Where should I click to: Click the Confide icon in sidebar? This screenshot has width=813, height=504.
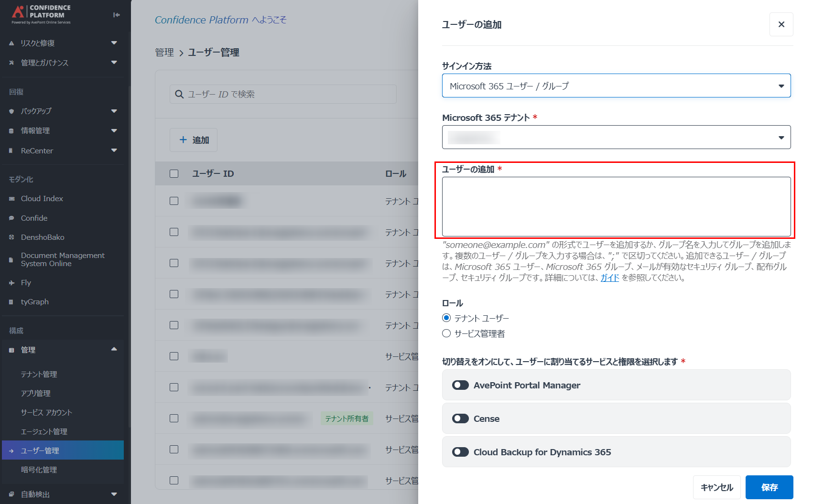[11, 218]
